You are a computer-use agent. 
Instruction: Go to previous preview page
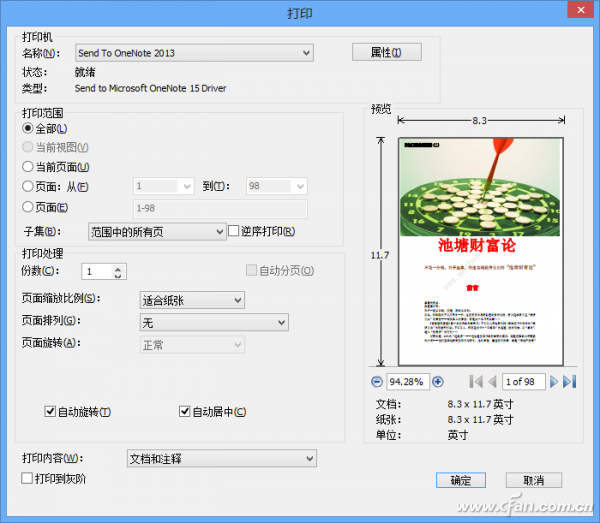(492, 381)
